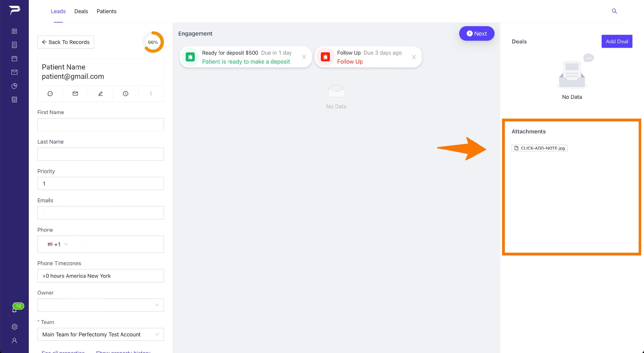Click the clock history icon under patient name

tap(126, 93)
